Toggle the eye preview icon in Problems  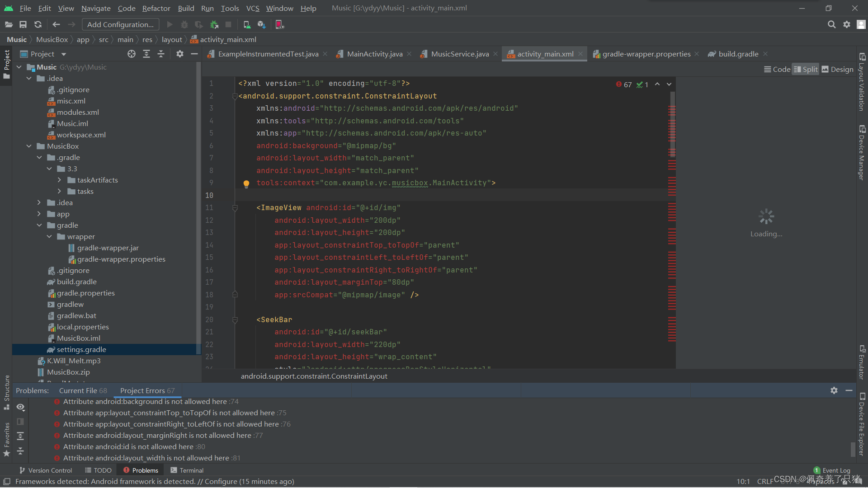(x=20, y=407)
